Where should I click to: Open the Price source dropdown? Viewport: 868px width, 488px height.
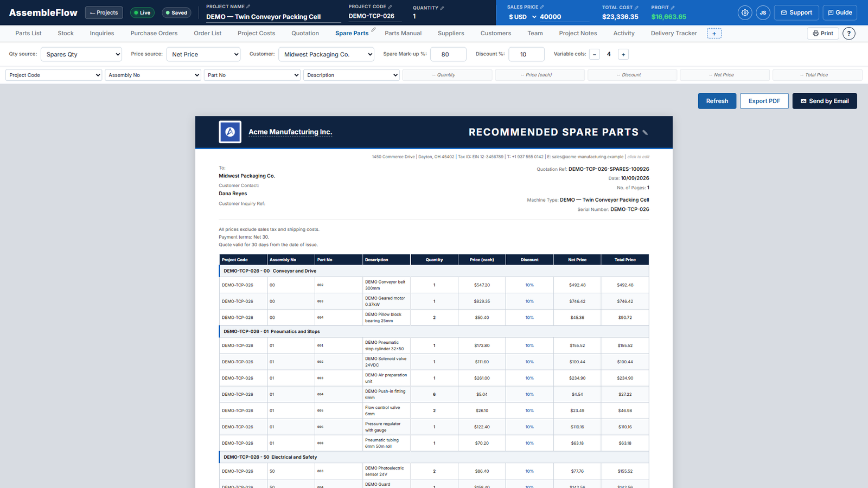[x=203, y=54]
